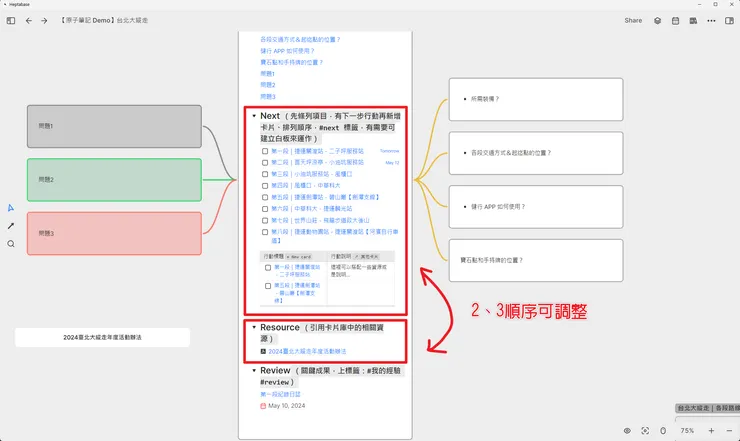740x441 pixels.
Task: Click the PDF icon under Resource
Action: pos(263,351)
